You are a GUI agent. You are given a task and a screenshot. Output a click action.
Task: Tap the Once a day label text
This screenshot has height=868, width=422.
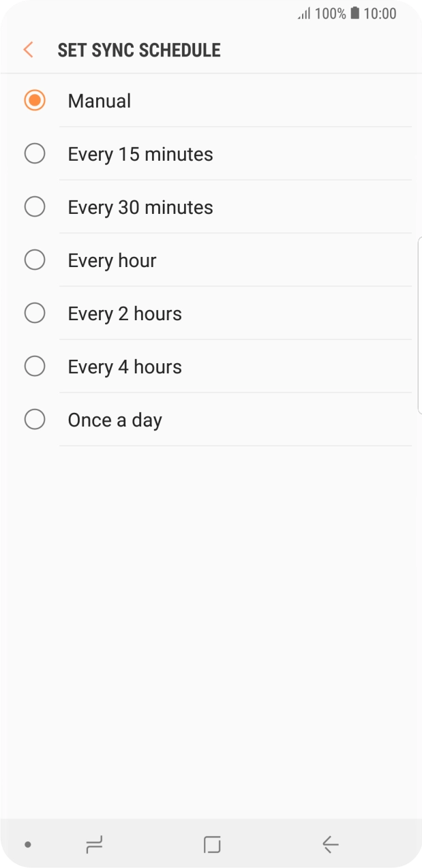(x=115, y=419)
